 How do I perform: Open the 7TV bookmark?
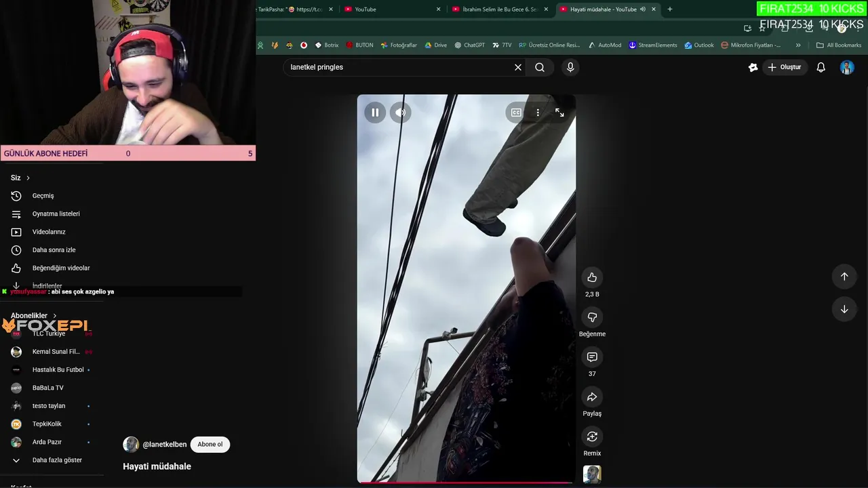(502, 45)
